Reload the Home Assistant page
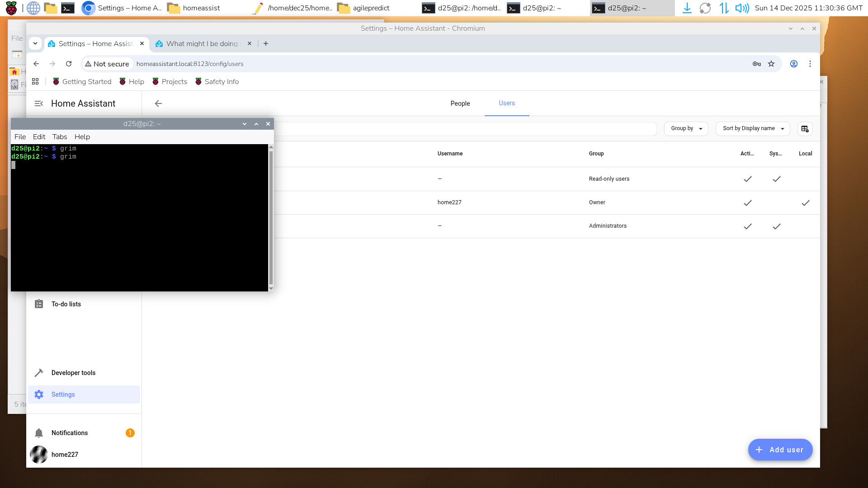The width and height of the screenshot is (868, 488). [69, 64]
